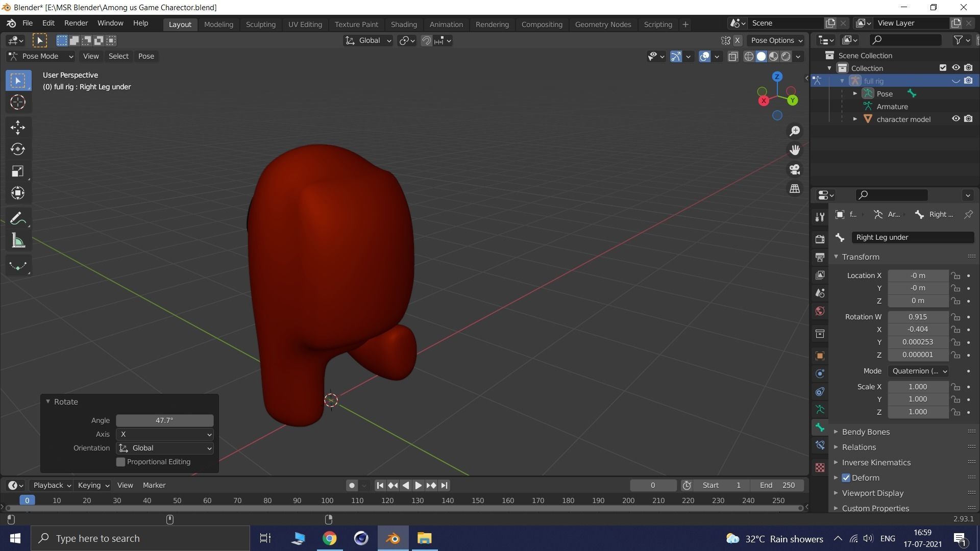Open the Render properties tab

820,239
